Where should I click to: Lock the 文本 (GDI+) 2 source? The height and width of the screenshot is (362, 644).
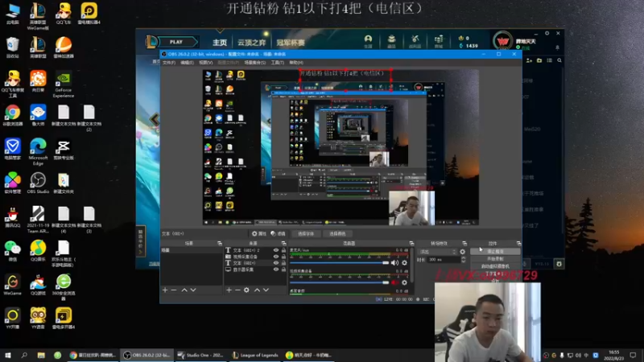[x=283, y=250]
